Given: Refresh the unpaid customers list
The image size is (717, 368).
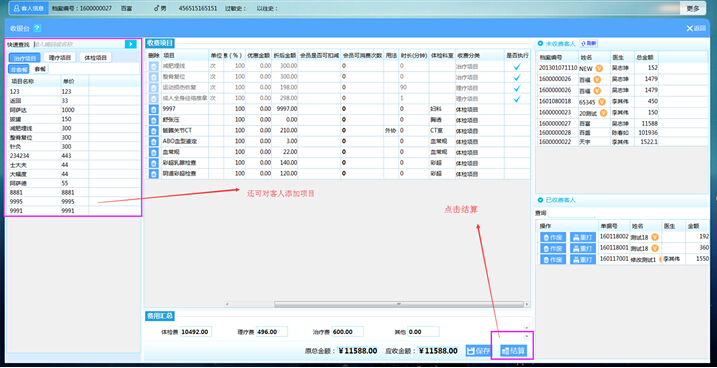Looking at the screenshot, I should tap(589, 43).
